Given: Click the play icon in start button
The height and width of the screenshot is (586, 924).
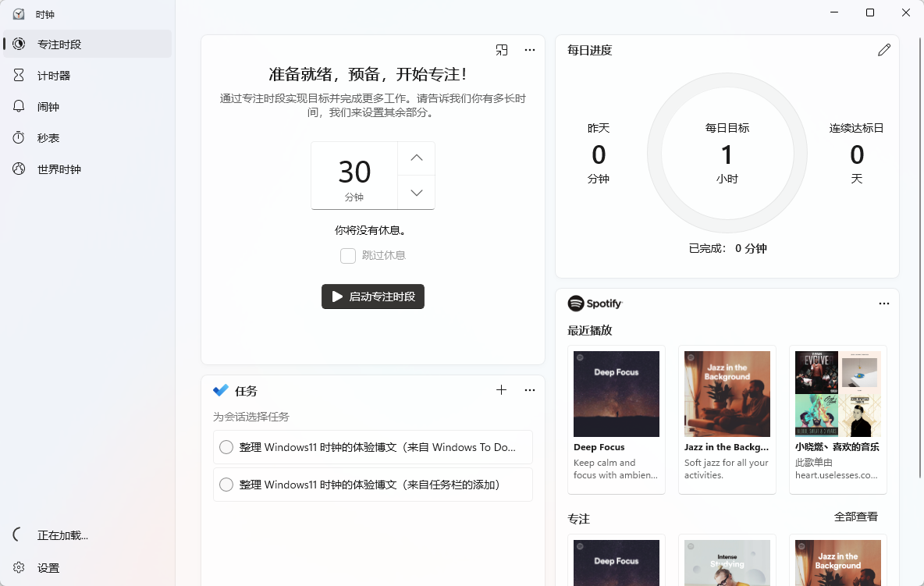Looking at the screenshot, I should 337,297.
